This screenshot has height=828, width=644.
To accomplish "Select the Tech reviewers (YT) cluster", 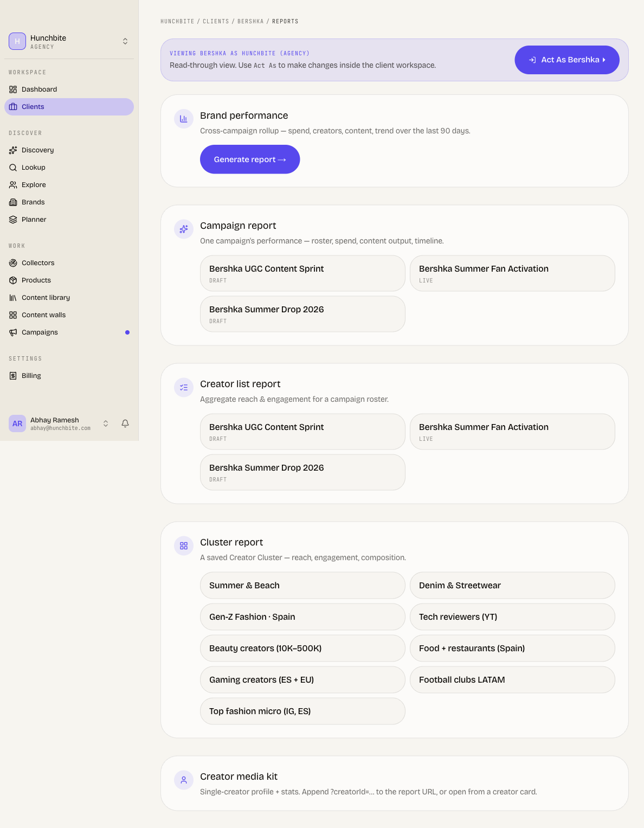I will 512,617.
